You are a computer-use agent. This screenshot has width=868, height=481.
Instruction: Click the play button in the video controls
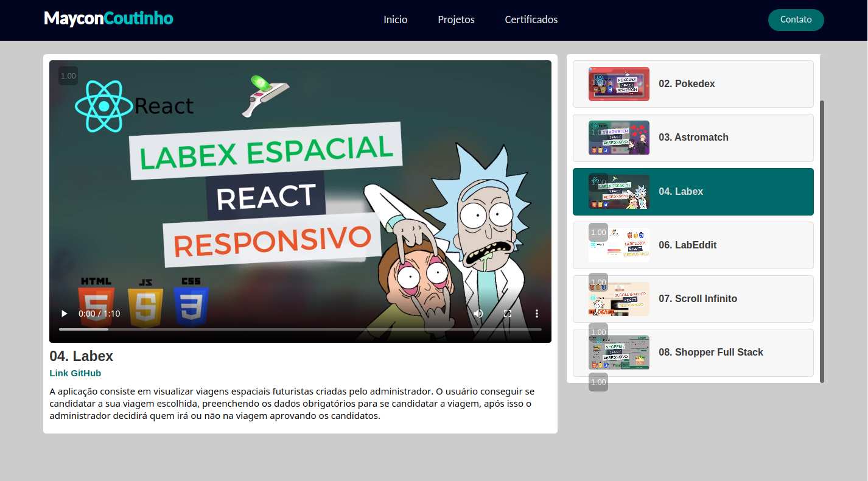(x=64, y=313)
